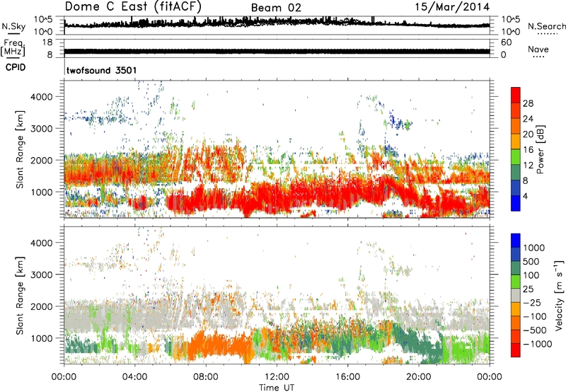Click the 'N.Search' legend label
This screenshot has width=566, height=392.
click(x=546, y=26)
